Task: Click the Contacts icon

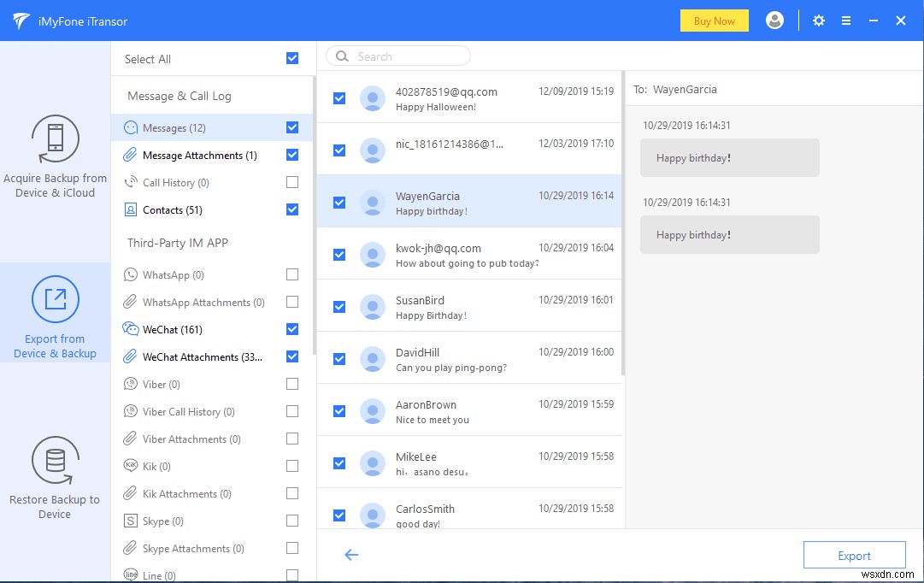Action: 131,209
